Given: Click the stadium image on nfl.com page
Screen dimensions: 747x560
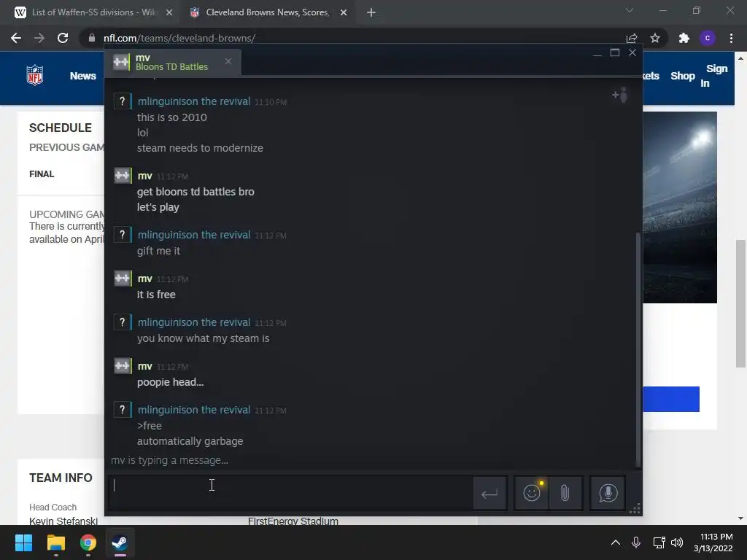Looking at the screenshot, I should (x=680, y=207).
